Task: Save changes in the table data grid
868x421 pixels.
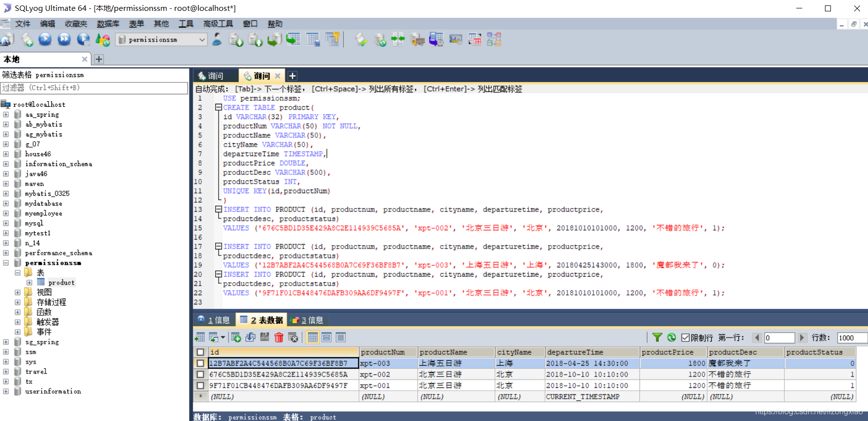Action: 265,337
